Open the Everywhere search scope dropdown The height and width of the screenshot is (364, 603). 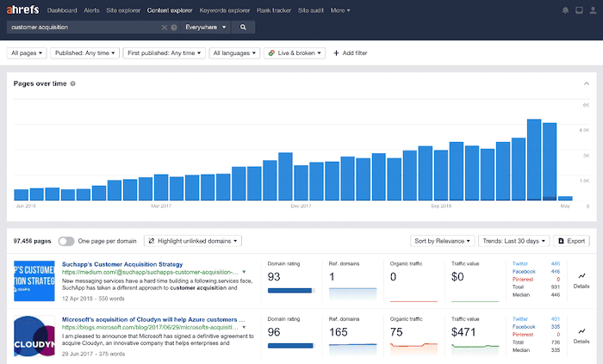click(206, 28)
